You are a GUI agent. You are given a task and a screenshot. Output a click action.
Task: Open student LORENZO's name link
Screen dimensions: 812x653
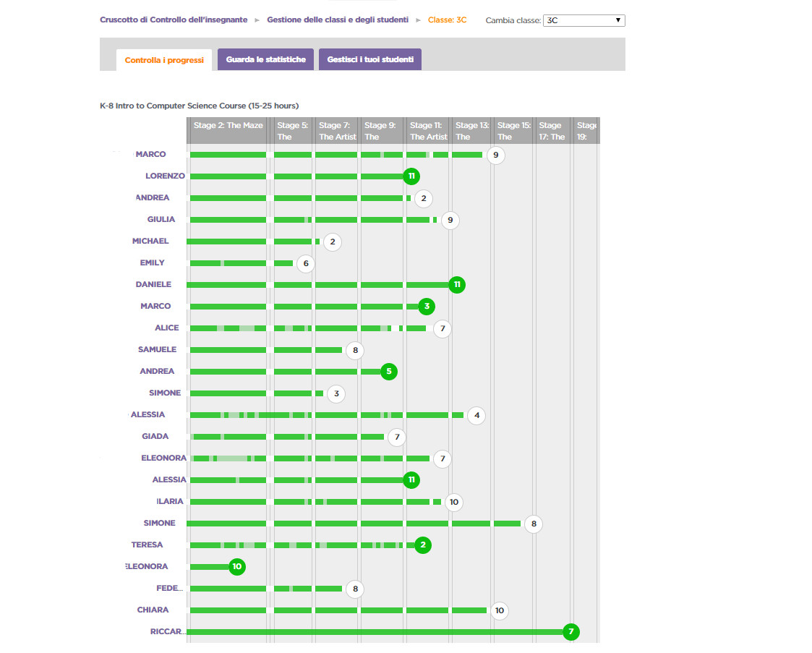[165, 176]
